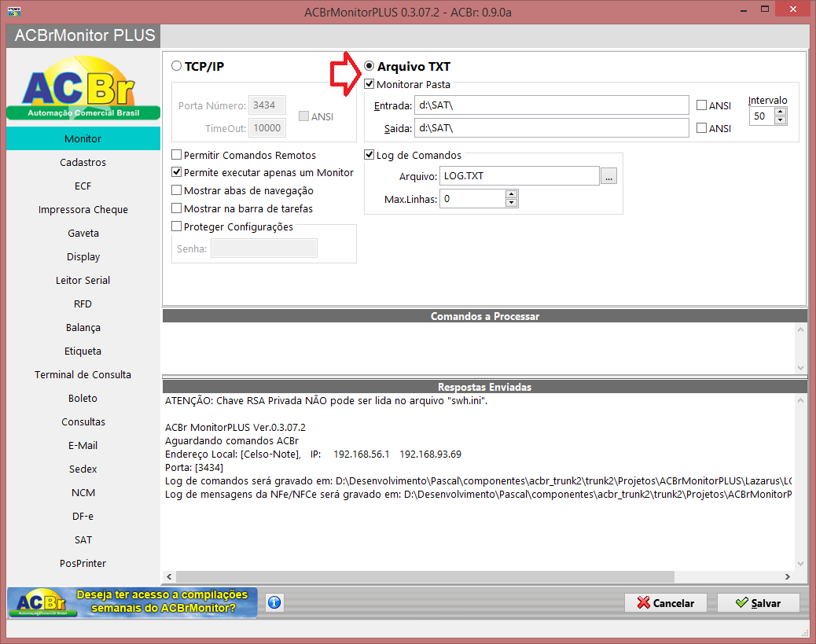
Task: Open the Display section
Action: (83, 256)
